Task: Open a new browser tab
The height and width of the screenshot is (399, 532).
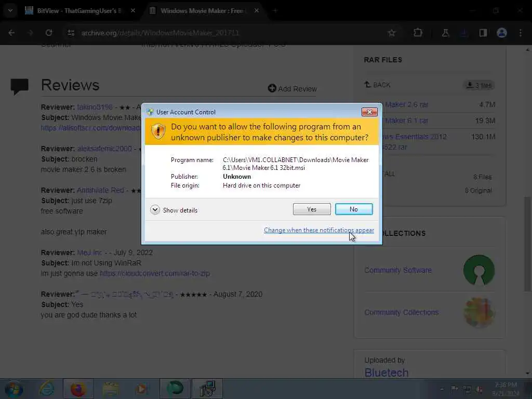Action: pos(275,11)
